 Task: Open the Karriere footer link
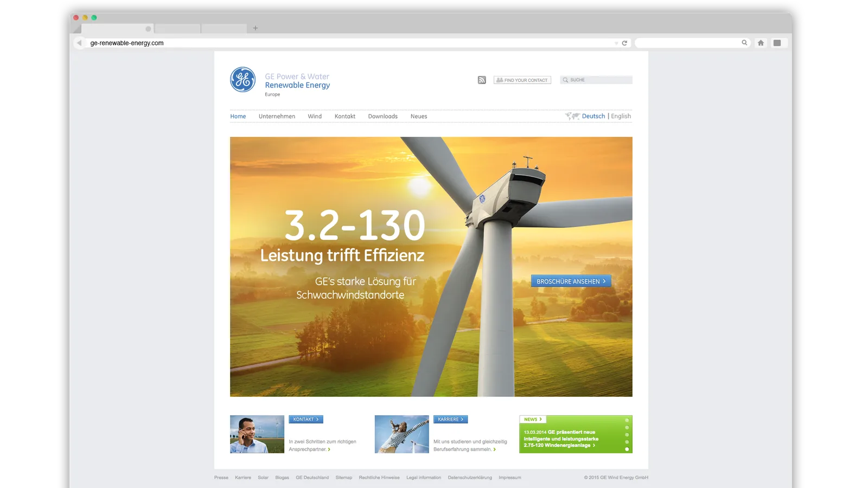point(243,478)
